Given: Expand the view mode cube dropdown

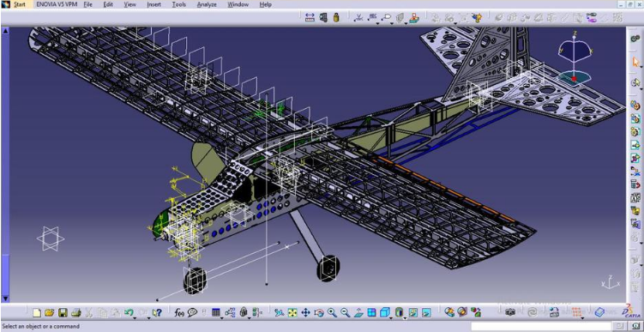Looking at the screenshot, I should pos(391,317).
